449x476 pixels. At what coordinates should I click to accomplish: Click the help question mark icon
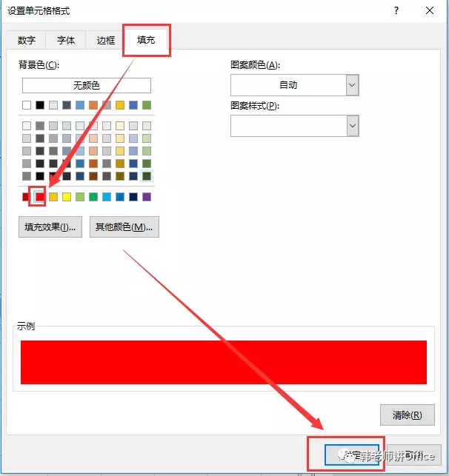coord(396,11)
